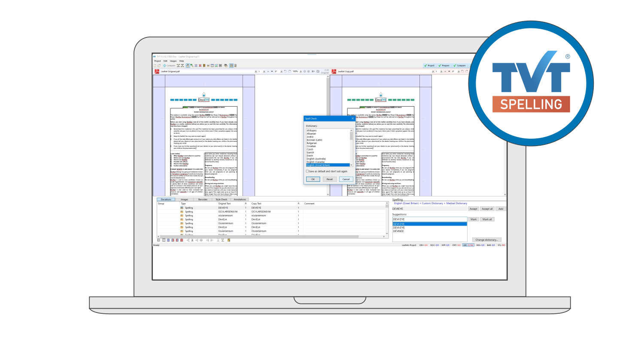Click Reset in the Spell Check dialog
The width and height of the screenshot is (644, 349).
click(329, 179)
